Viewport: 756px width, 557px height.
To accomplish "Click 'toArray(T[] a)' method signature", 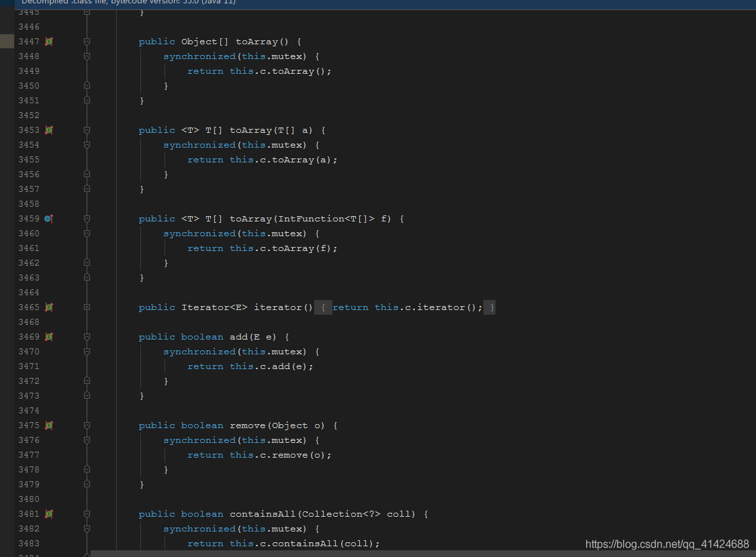I will coord(271,131).
